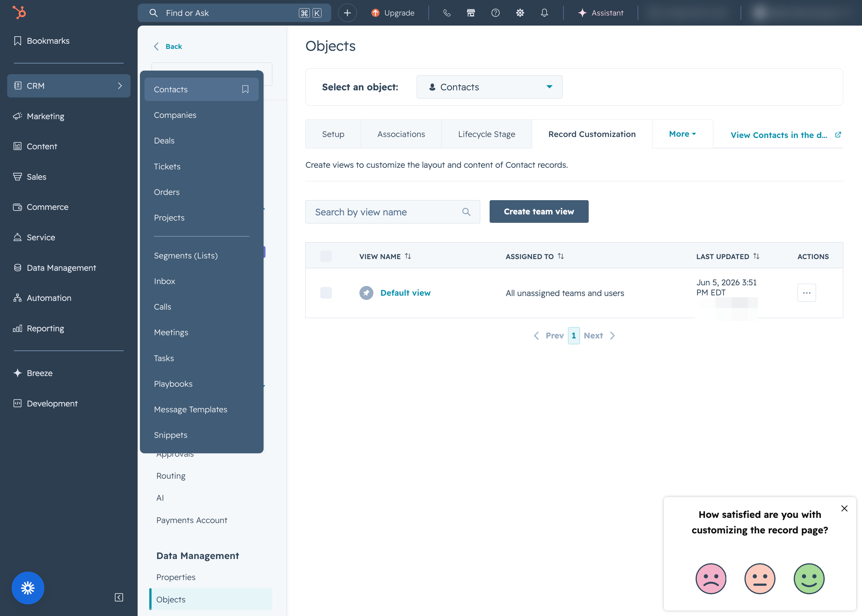Go Back in settings navigation
Screen dimensions: 862x616
[168, 46]
